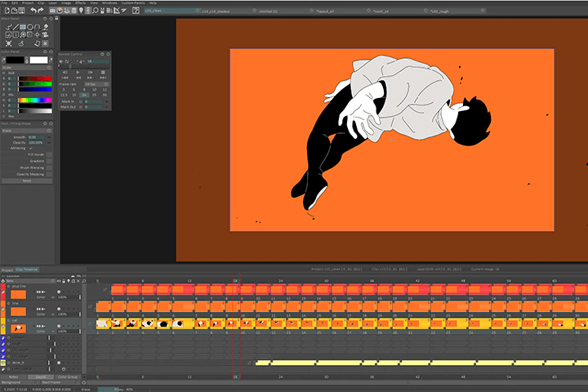The width and height of the screenshot is (588, 392).
Task: Click the New Project icon
Action: point(7,11)
